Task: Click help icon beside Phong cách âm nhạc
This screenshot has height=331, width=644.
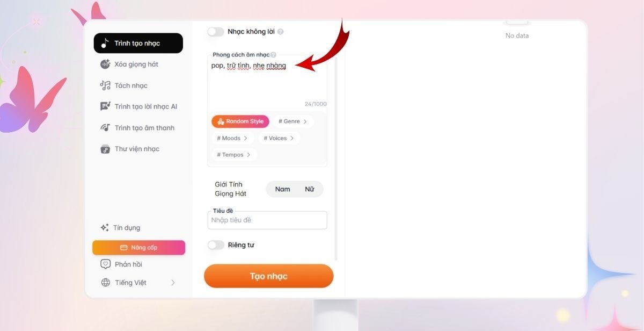Action: pos(273,55)
